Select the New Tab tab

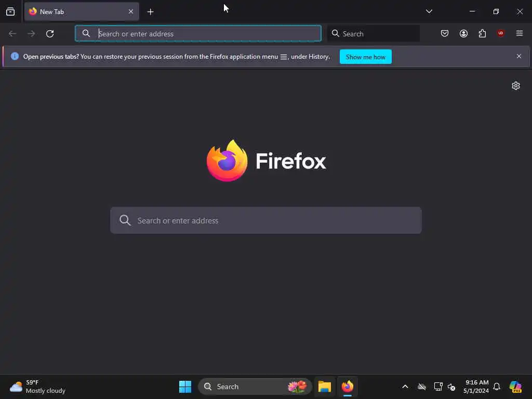[82, 11]
